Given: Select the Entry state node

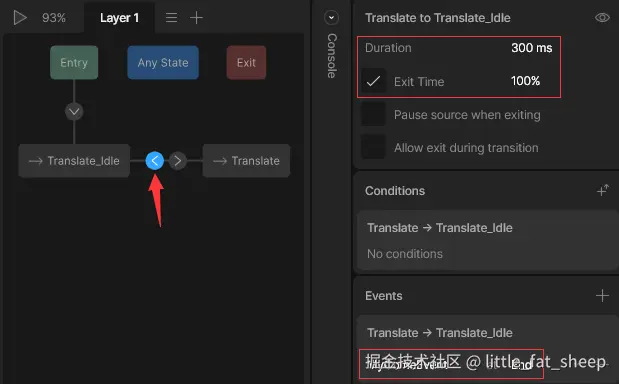Looking at the screenshot, I should 74,62.
